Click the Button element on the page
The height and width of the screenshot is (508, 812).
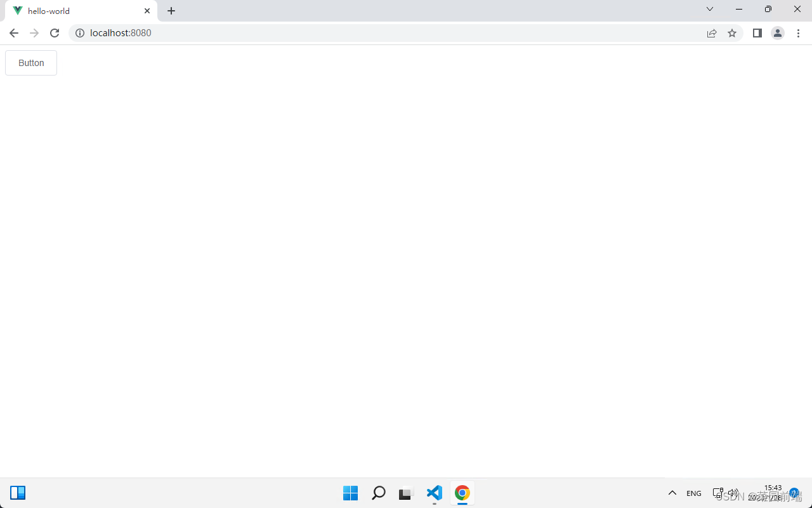(30, 62)
